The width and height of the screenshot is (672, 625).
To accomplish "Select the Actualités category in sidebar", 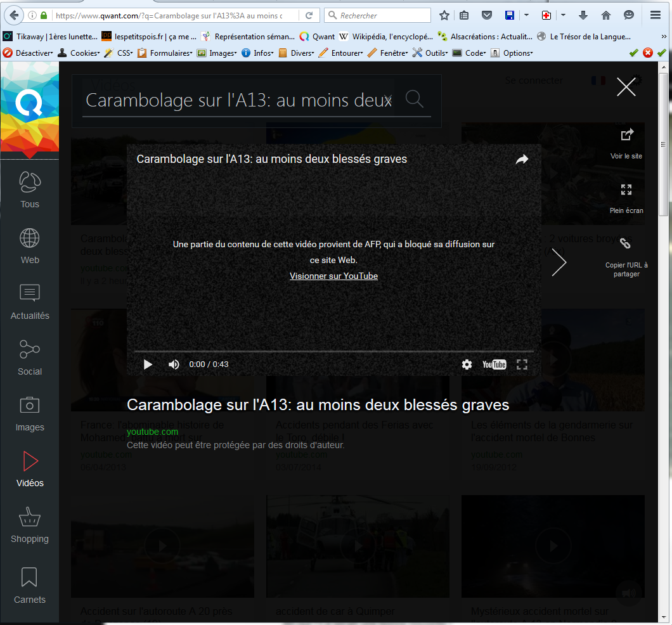I will tap(30, 302).
